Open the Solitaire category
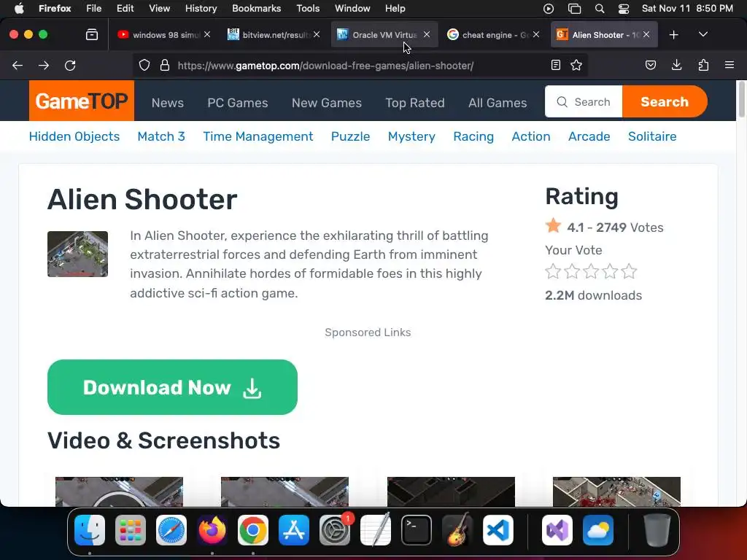Image resolution: width=747 pixels, height=560 pixels. [x=652, y=136]
